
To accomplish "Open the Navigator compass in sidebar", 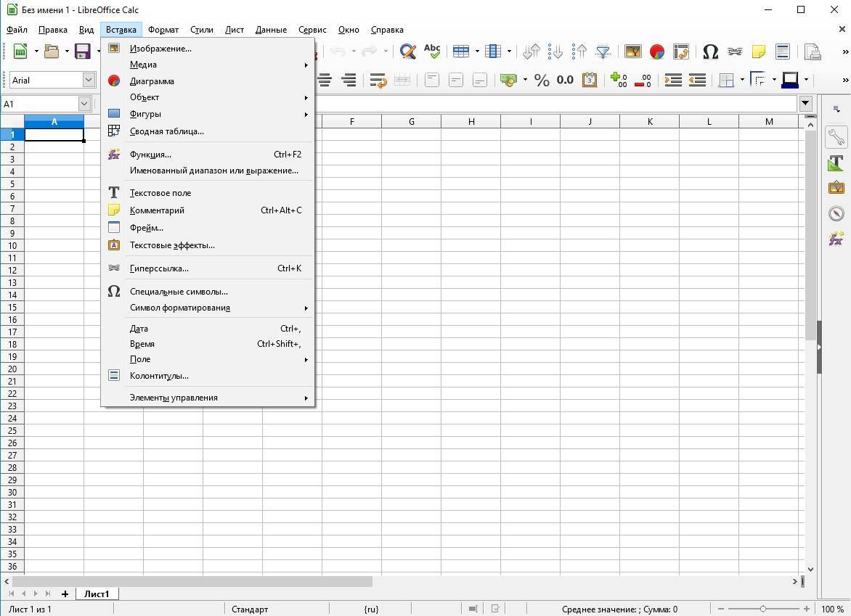I will 836,213.
